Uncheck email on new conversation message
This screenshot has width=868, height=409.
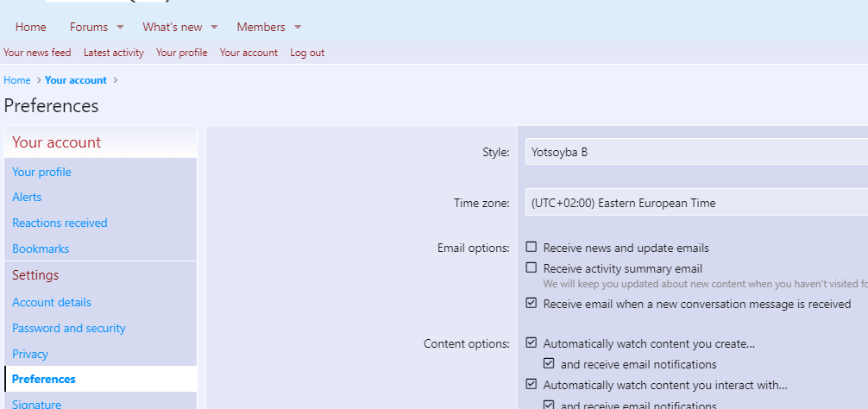(531, 304)
